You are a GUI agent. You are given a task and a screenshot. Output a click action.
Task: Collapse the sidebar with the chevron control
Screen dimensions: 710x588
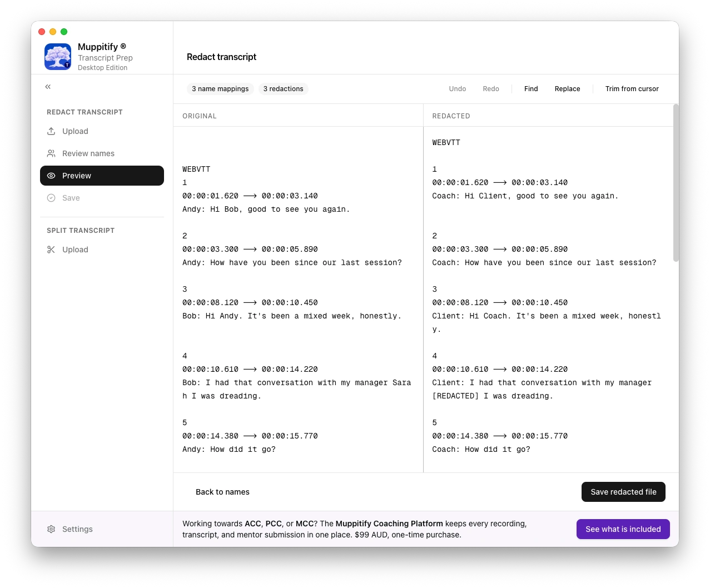pos(48,87)
